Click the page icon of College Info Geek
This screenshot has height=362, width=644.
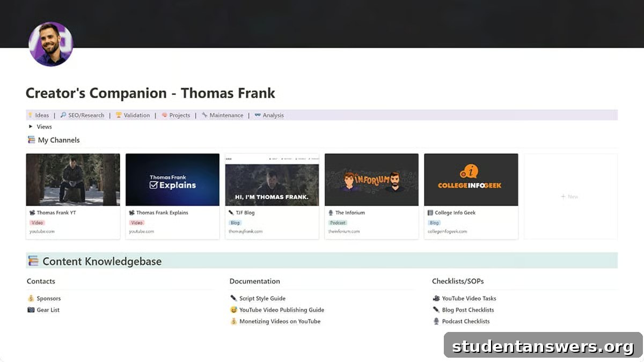coord(430,213)
